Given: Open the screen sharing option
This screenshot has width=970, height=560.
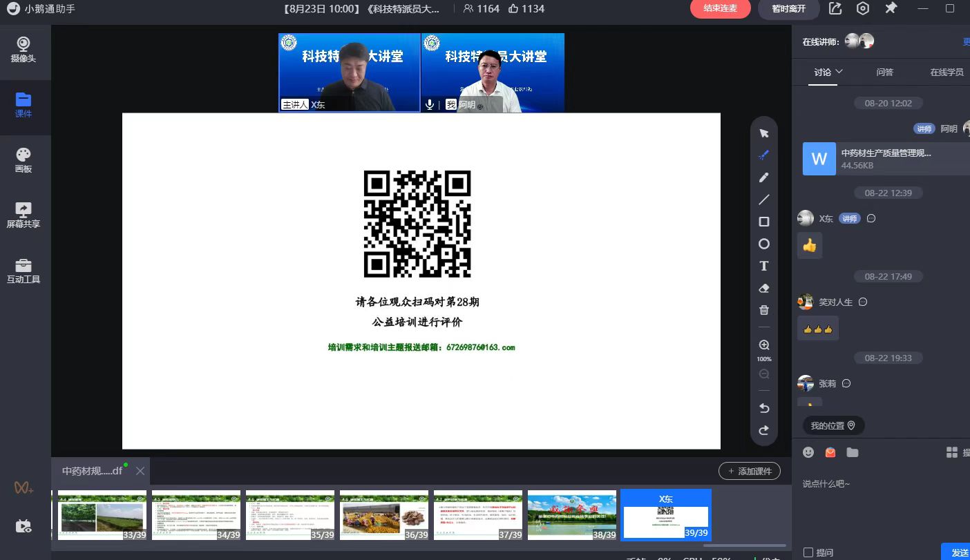Looking at the screenshot, I should [23, 215].
